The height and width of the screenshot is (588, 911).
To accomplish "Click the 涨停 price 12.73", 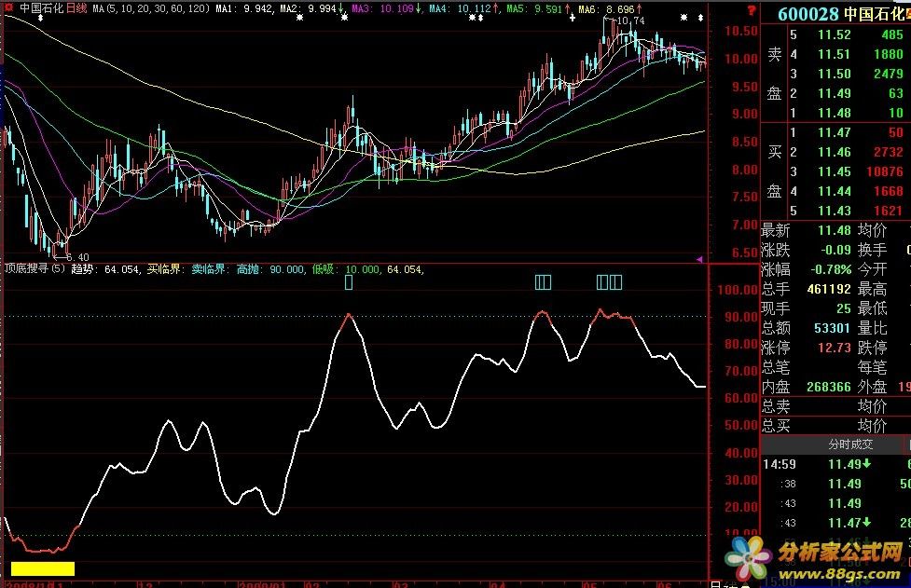I will coord(835,348).
